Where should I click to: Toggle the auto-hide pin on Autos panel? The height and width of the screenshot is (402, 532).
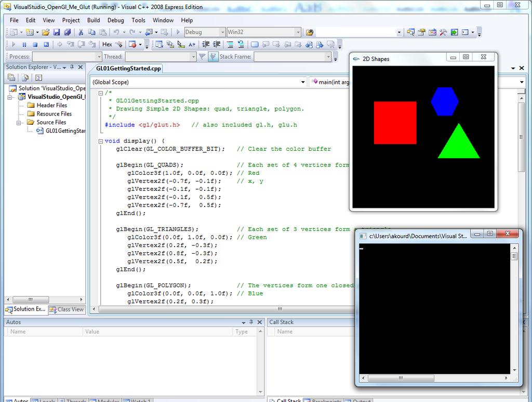[x=251, y=322]
